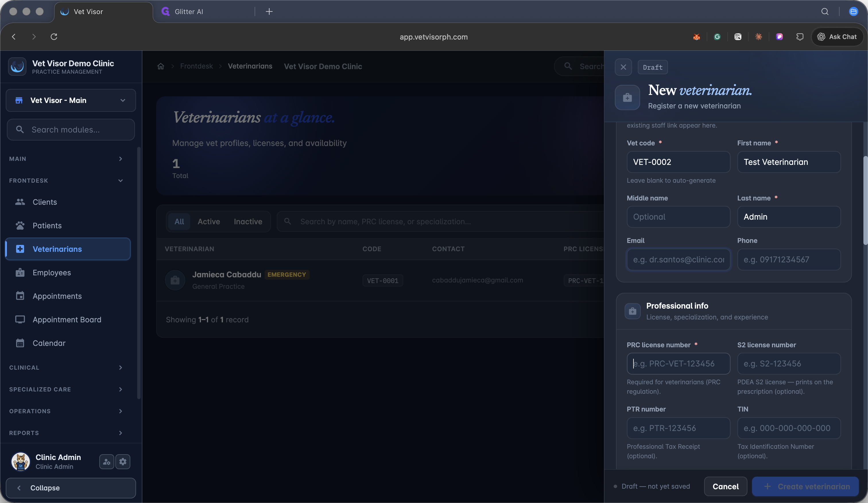Click the Last name field

789,217
